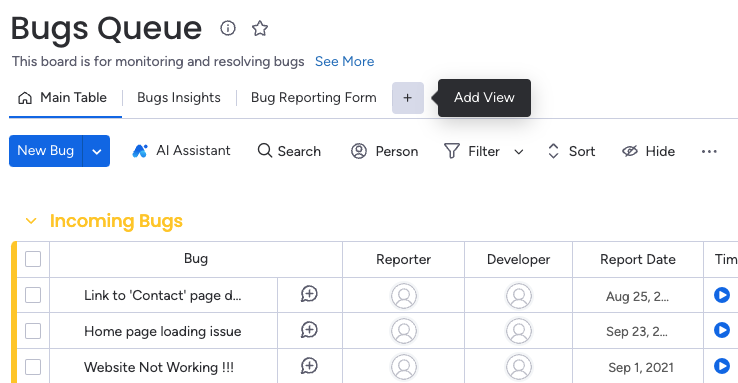Image resolution: width=738 pixels, height=383 pixels.
Task: Click the Bugs Queue board title
Action: point(106,29)
